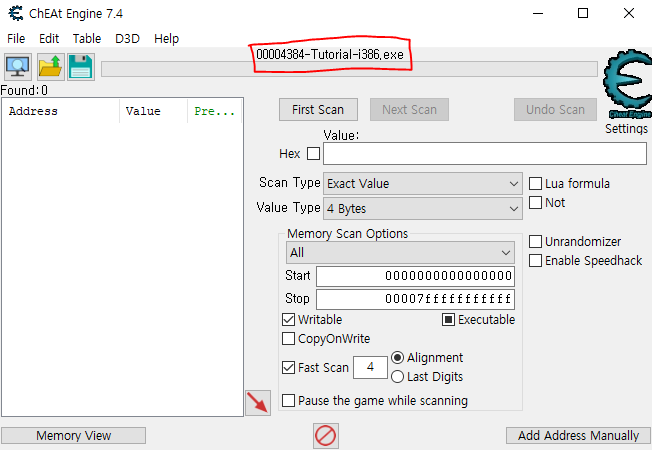Click the Found: 0 count label
Viewport: 652px width, 450px height.
(24, 90)
